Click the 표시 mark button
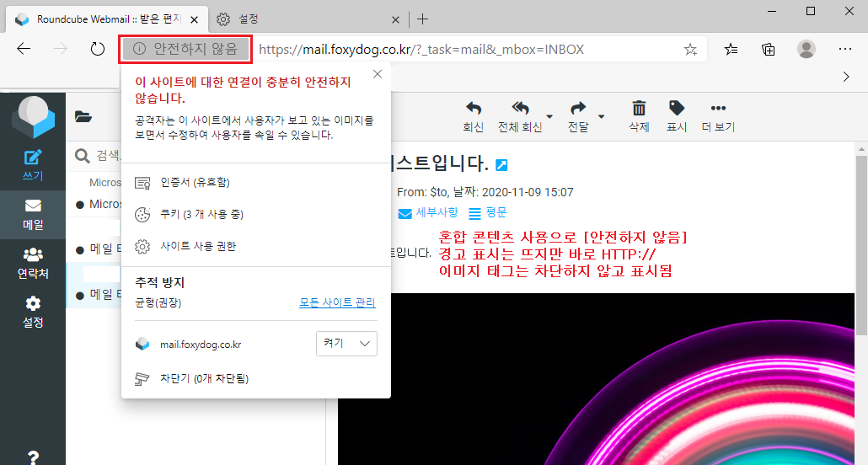Screen dimensions: 868x465 [677, 117]
